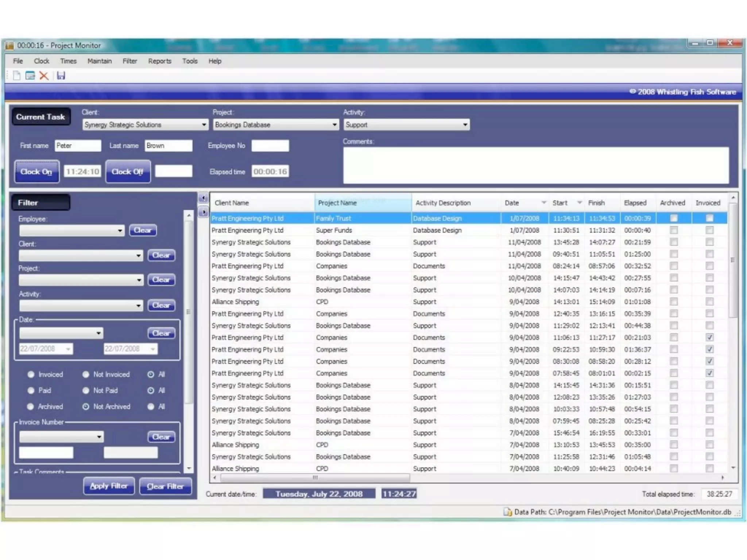This screenshot has width=747, height=560.
Task: Click the red X delete icon
Action: 44,75
